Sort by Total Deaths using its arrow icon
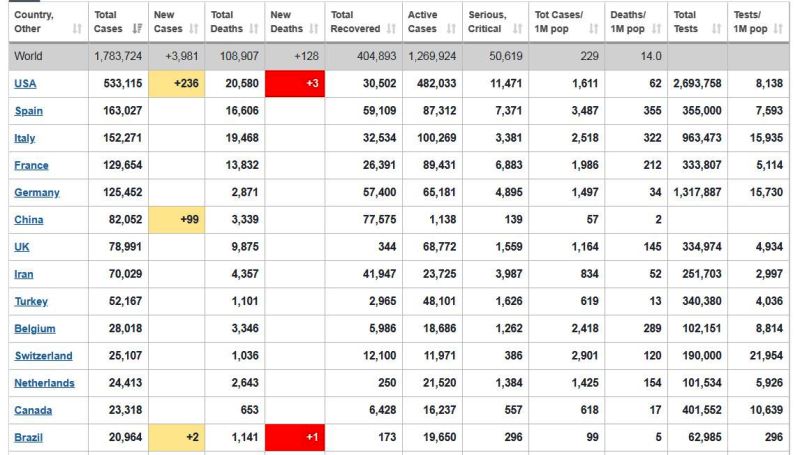Image resolution: width=800 pixels, height=455 pixels. 254,29
